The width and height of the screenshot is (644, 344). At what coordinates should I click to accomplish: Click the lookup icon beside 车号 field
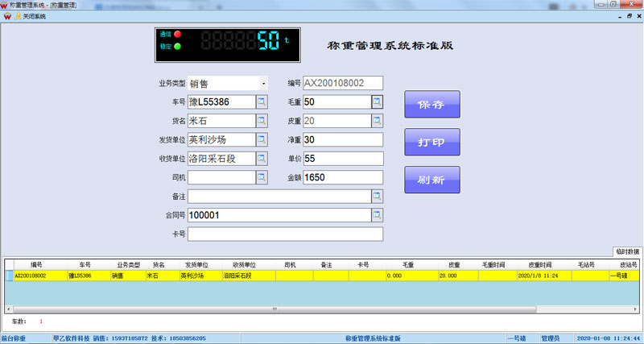click(x=262, y=102)
